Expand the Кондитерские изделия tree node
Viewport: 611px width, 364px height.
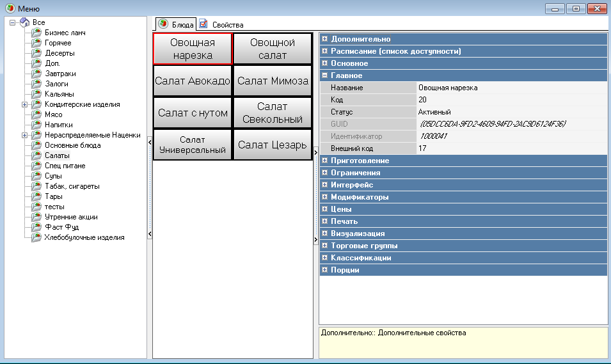click(x=24, y=104)
